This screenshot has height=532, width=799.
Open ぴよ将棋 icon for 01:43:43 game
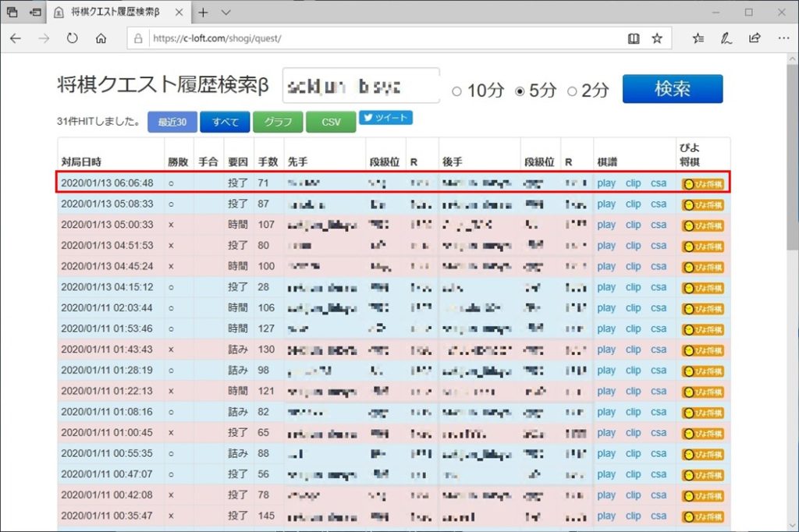[x=703, y=350]
